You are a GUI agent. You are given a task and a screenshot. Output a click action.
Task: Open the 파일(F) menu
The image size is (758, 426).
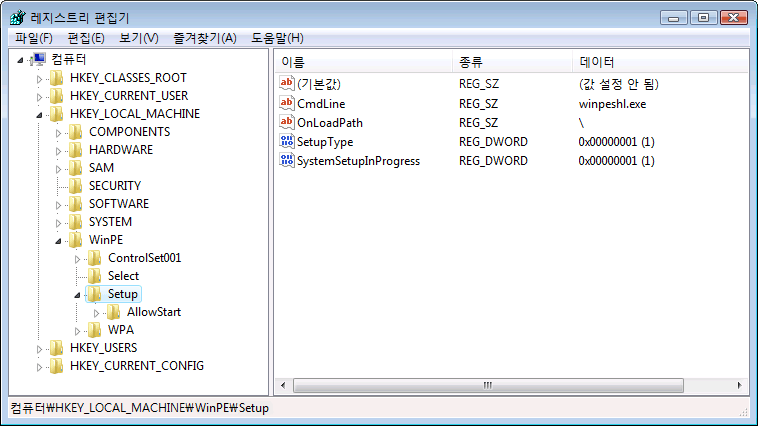click(33, 38)
